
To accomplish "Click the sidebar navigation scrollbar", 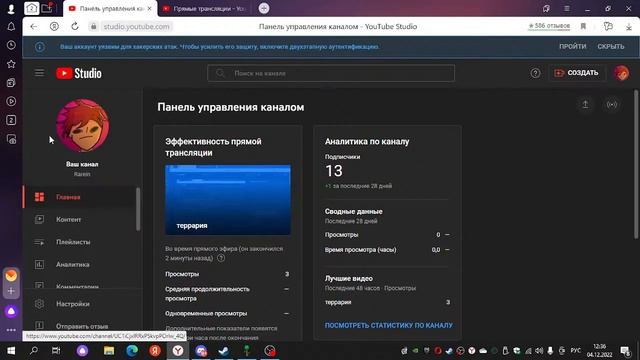I will click(138, 209).
